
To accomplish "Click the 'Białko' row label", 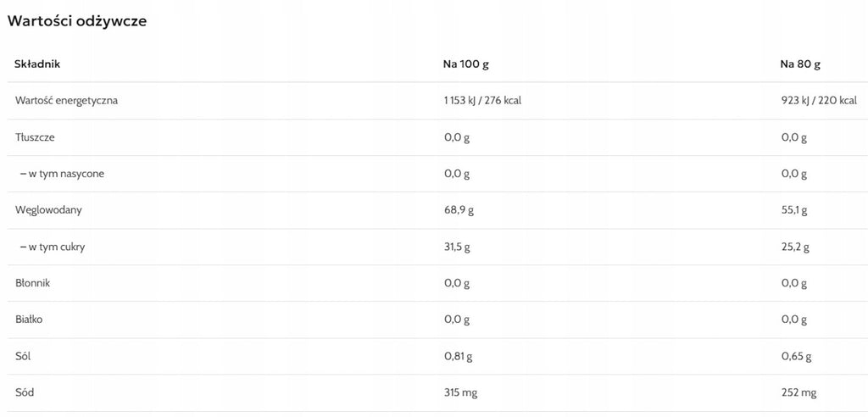I will [29, 320].
